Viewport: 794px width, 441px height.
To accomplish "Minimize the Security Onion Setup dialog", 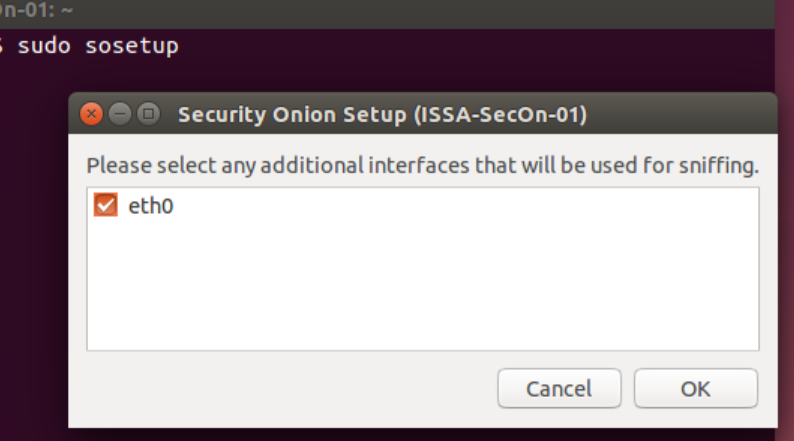I will (x=120, y=114).
